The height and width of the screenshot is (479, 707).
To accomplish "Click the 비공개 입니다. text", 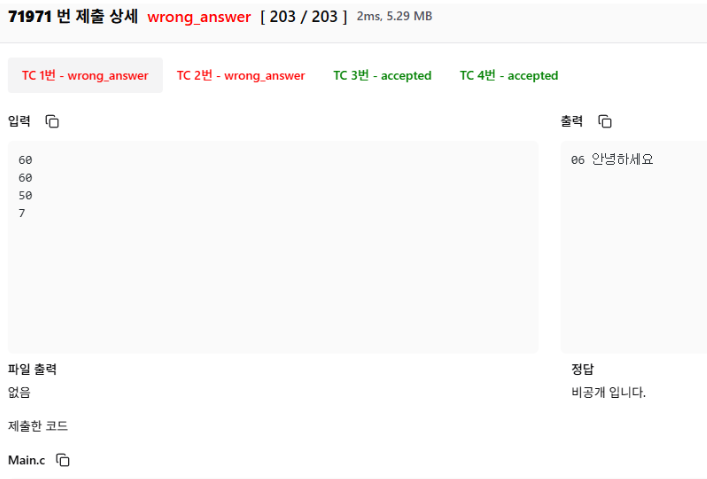I will point(608,392).
